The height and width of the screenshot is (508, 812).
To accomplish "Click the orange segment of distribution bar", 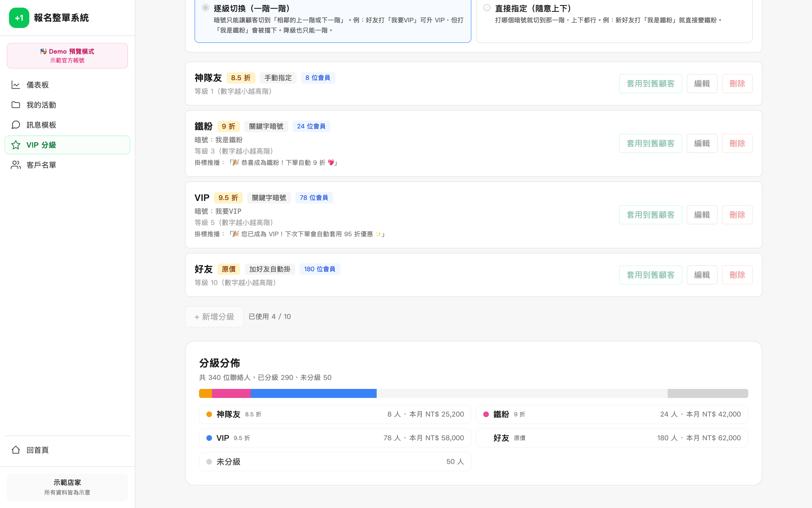I will [x=206, y=393].
